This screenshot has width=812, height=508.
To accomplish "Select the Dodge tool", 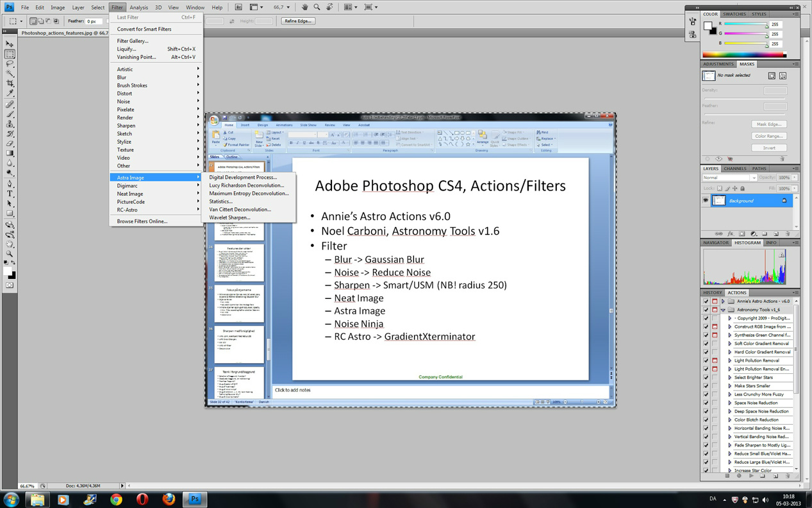I will point(10,173).
